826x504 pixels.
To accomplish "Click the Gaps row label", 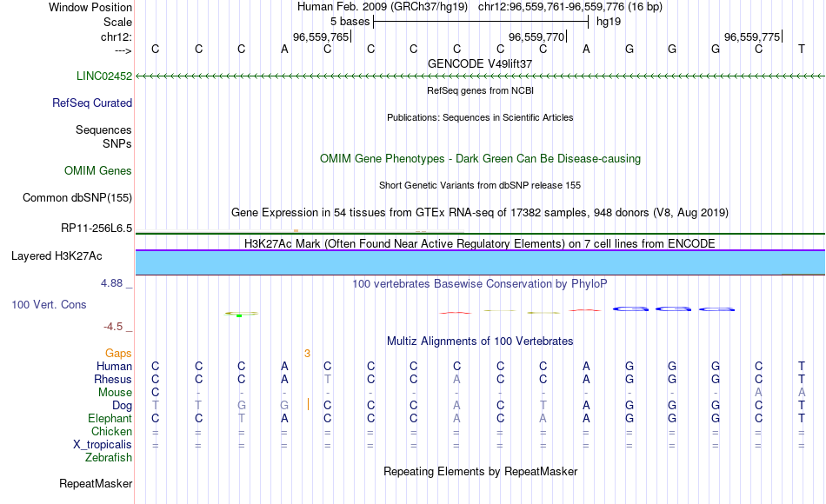I will 118,353.
